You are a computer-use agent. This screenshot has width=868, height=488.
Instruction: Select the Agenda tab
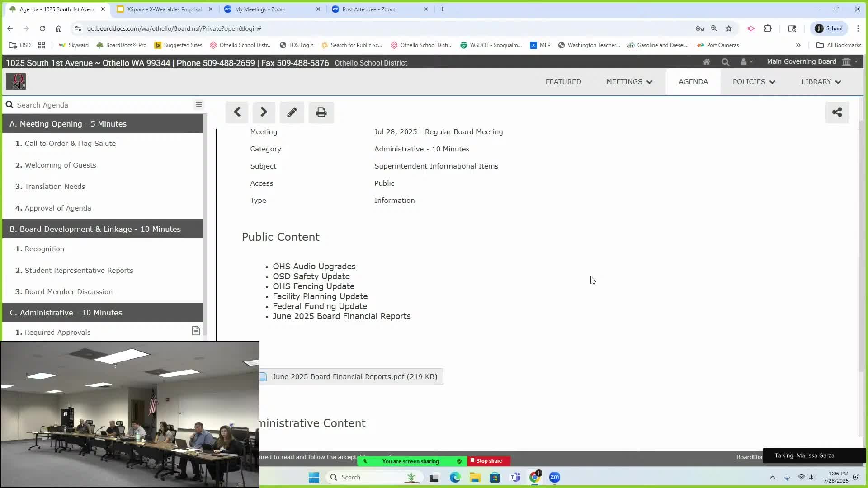(x=693, y=82)
